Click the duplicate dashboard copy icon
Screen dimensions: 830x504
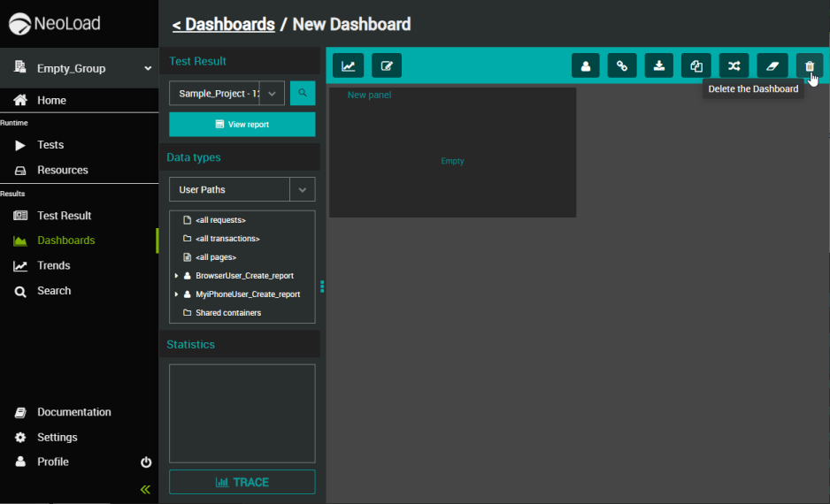point(696,65)
